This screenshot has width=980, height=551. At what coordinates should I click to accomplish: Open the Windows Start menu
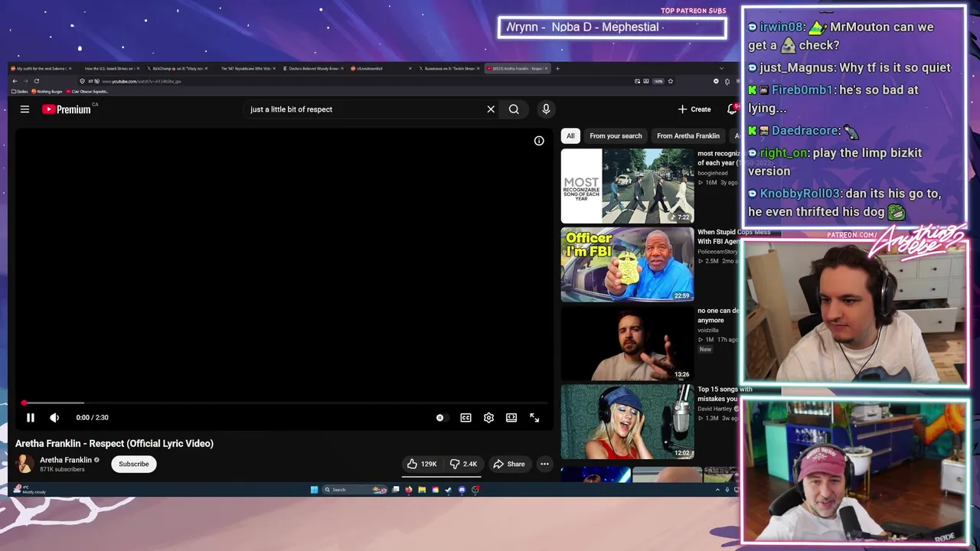[314, 490]
